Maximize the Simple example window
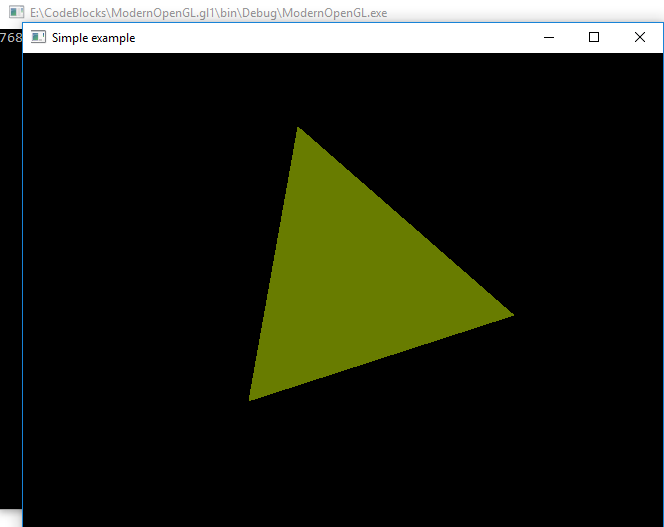Viewport: 664px width, 527px height. [x=594, y=37]
